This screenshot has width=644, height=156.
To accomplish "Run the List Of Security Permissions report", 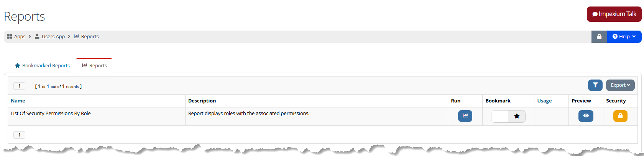I will [465, 116].
